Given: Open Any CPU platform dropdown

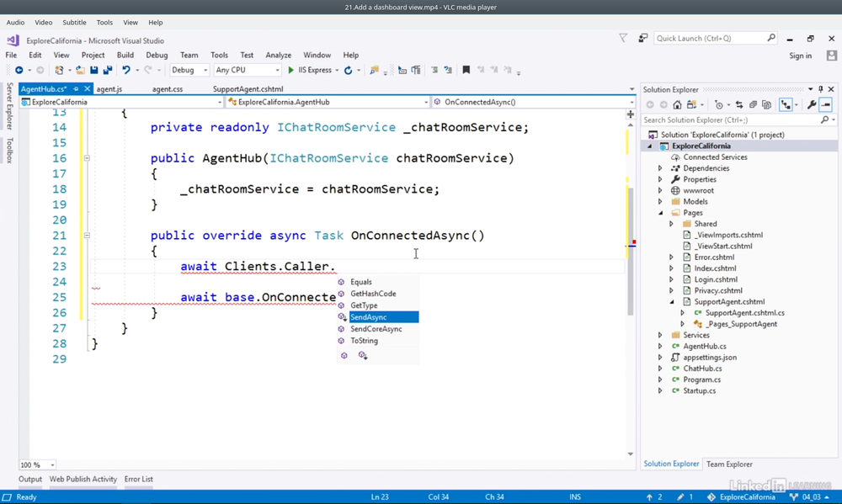Looking at the screenshot, I should tap(248, 70).
